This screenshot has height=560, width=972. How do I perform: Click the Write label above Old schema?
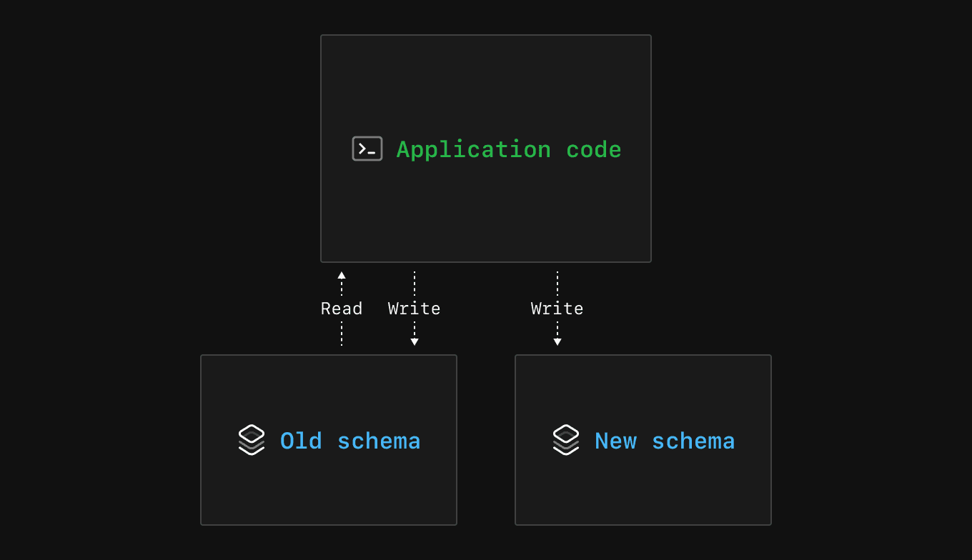(x=415, y=309)
